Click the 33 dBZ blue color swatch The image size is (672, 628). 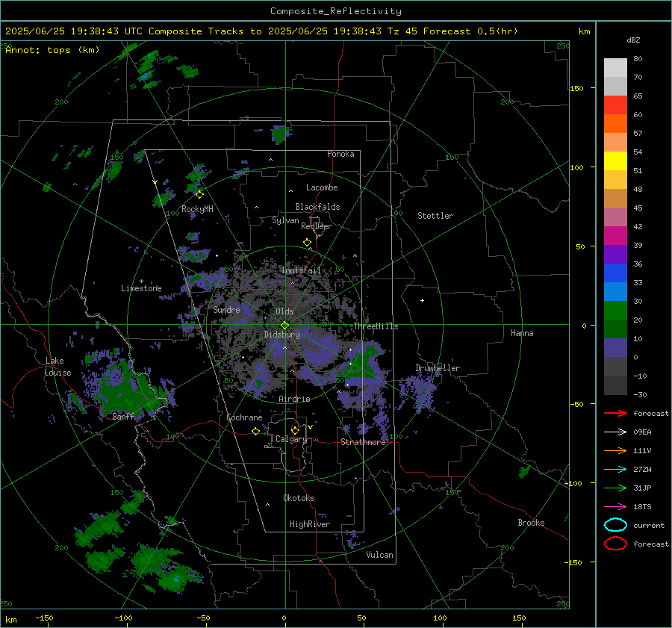(615, 273)
